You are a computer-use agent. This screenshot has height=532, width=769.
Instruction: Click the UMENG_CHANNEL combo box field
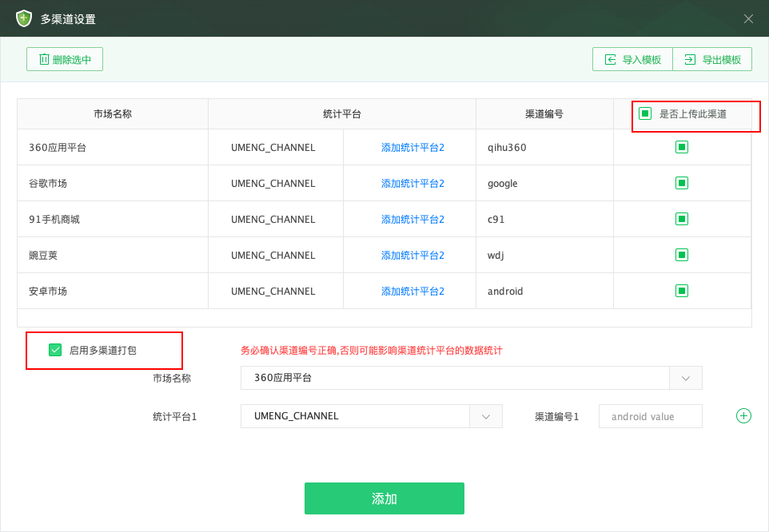point(371,416)
